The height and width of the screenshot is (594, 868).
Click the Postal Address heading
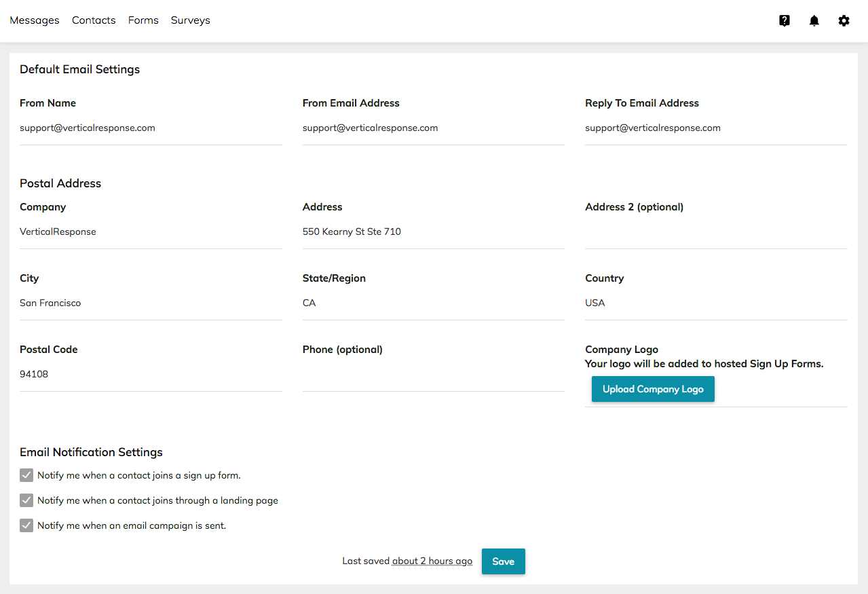pyautogui.click(x=60, y=183)
